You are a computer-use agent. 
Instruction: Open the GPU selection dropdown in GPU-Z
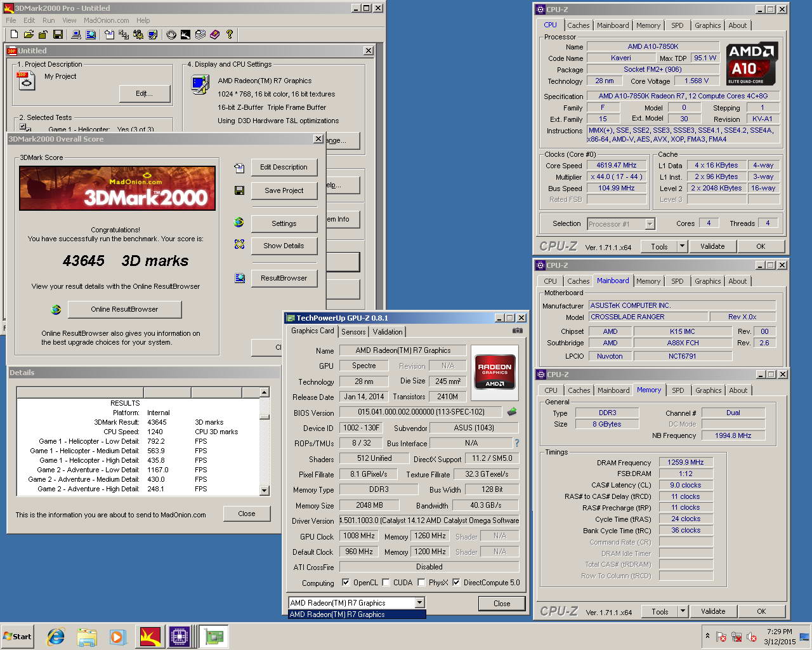pos(419,602)
